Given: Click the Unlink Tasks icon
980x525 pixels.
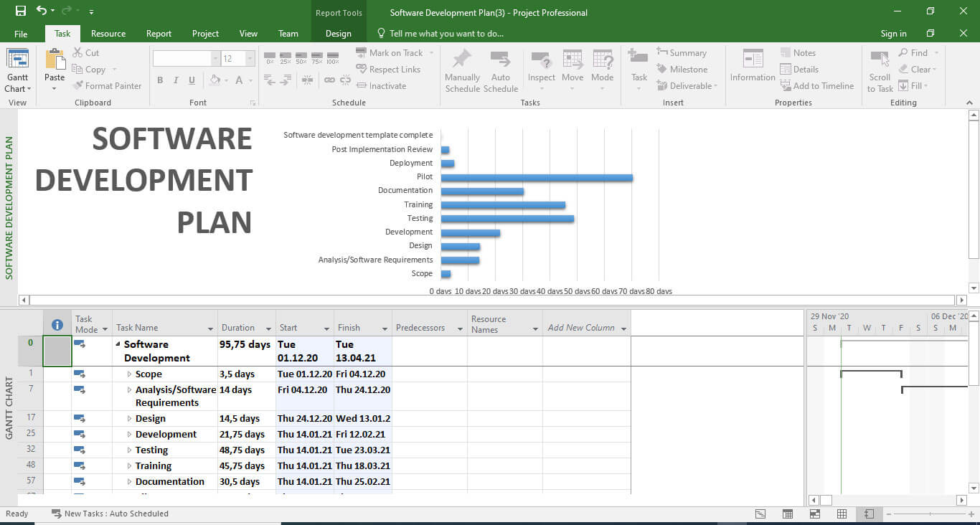Looking at the screenshot, I should click(x=345, y=80).
